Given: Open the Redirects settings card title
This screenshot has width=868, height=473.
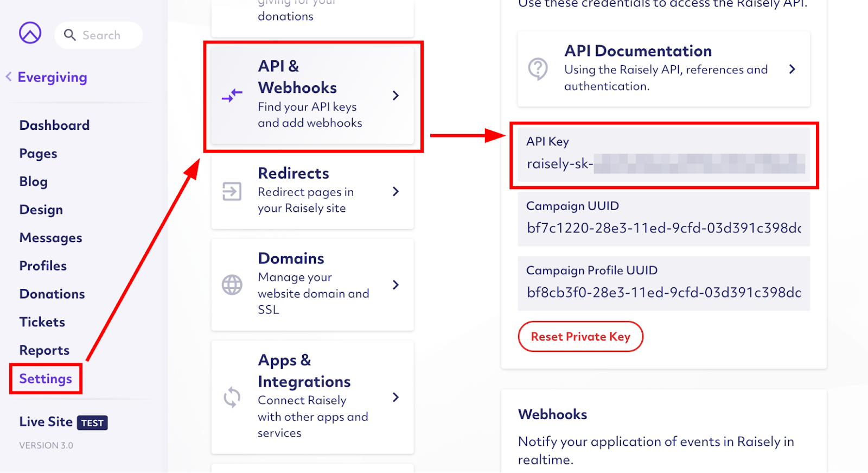Looking at the screenshot, I should coord(293,173).
